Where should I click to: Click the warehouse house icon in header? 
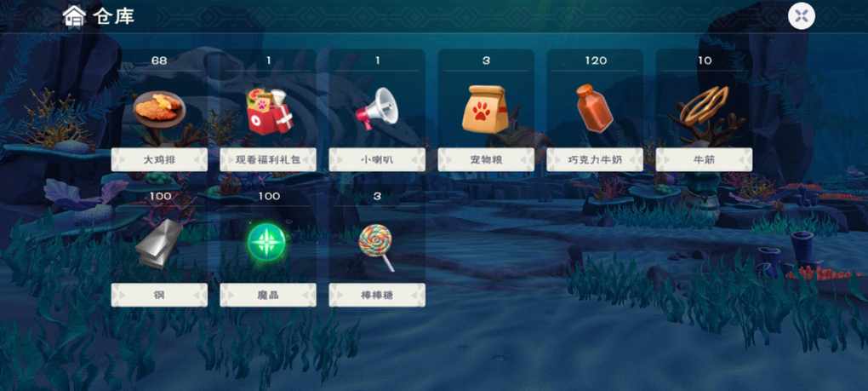pyautogui.click(x=74, y=15)
